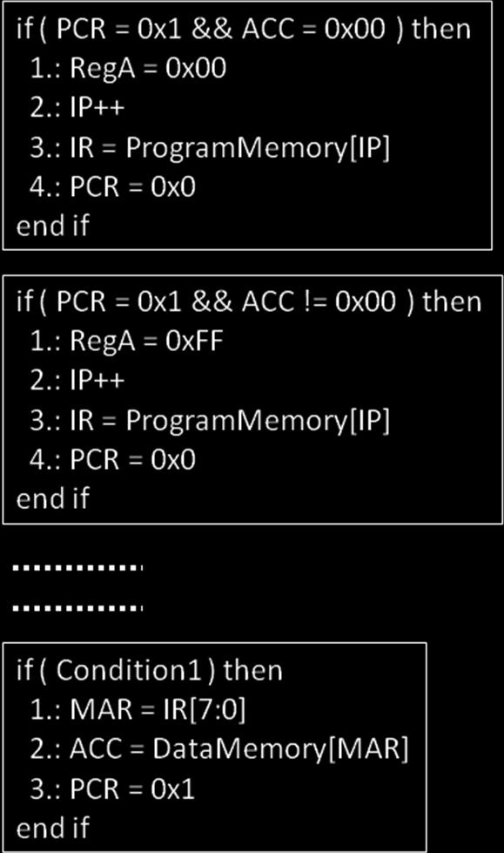Viewport: 504px width, 853px height.
Task: Click 'end if' of the second block
Action: pyautogui.click(x=52, y=498)
